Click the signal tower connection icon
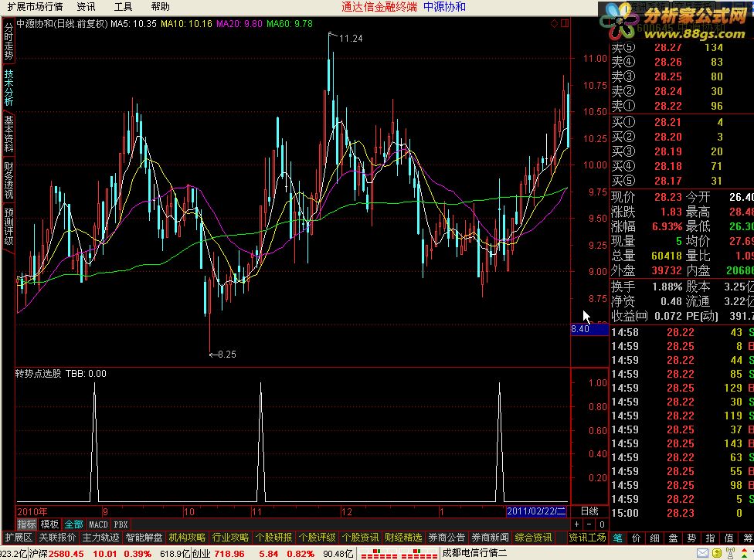 point(730,553)
